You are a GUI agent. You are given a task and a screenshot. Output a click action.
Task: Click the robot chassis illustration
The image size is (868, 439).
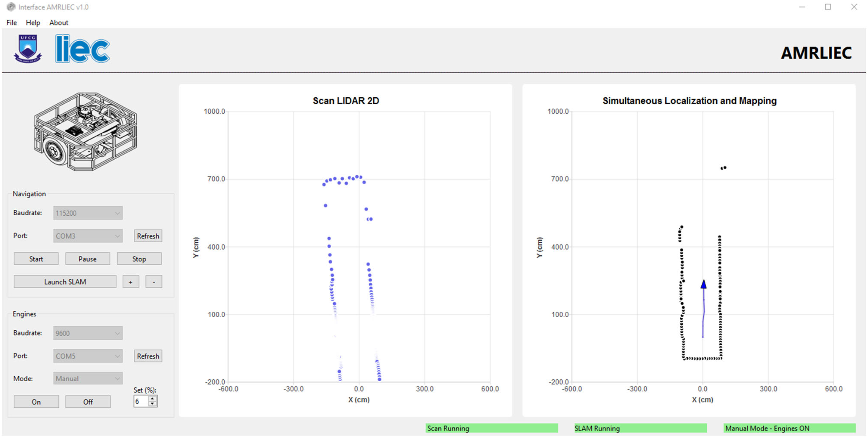[86, 131]
